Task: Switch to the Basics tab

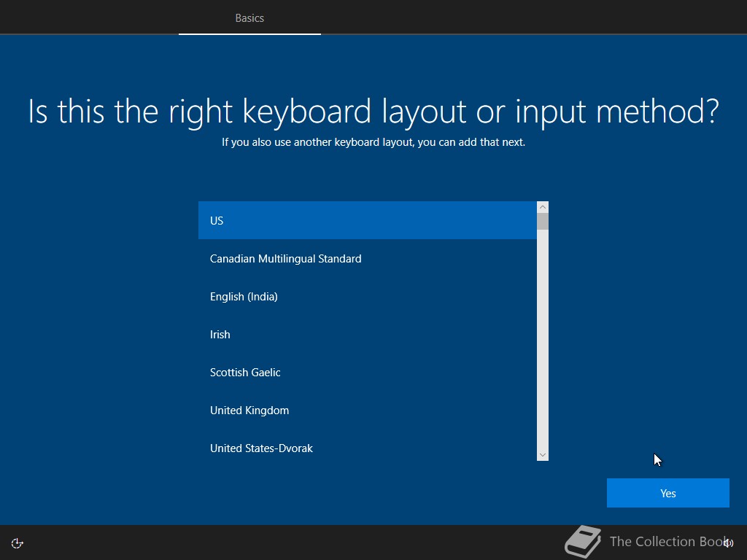Action: pyautogui.click(x=249, y=17)
